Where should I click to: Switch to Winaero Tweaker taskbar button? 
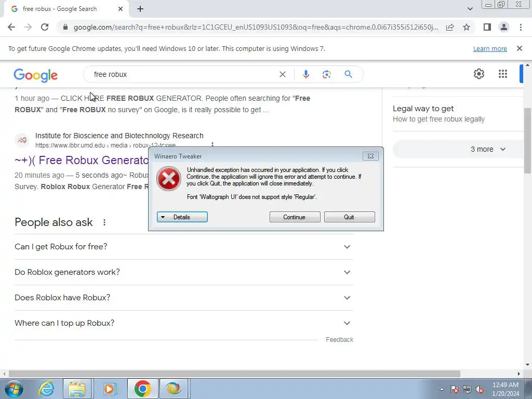174,389
